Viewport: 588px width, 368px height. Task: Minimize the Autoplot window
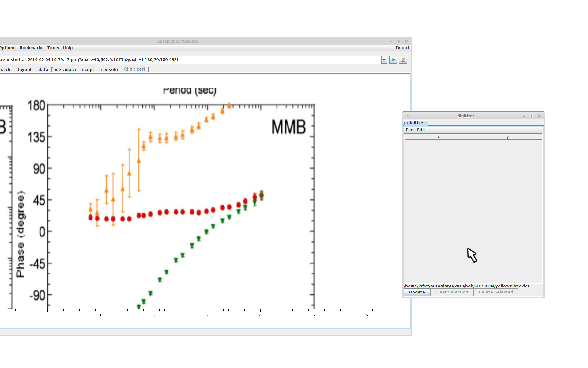pyautogui.click(x=391, y=41)
